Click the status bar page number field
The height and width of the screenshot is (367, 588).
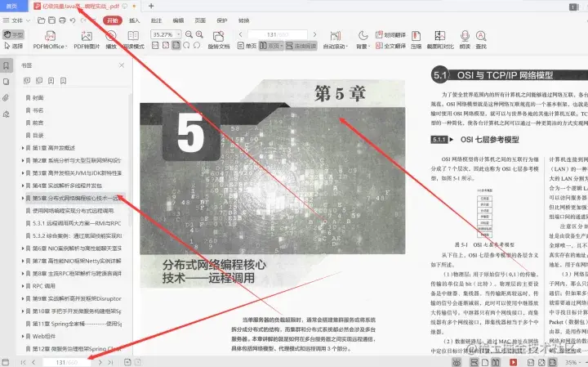pyautogui.click(x=66, y=362)
